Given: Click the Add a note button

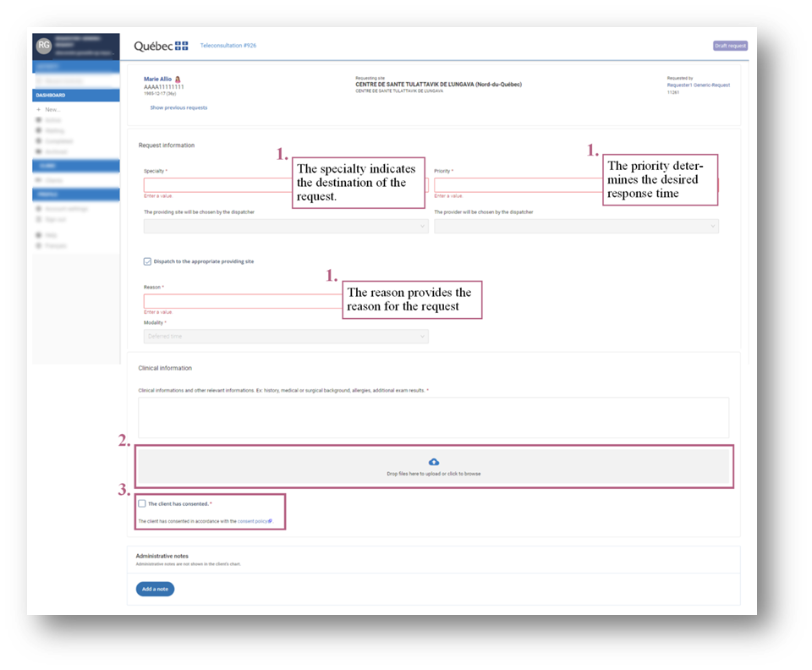Looking at the screenshot, I should coord(156,590).
